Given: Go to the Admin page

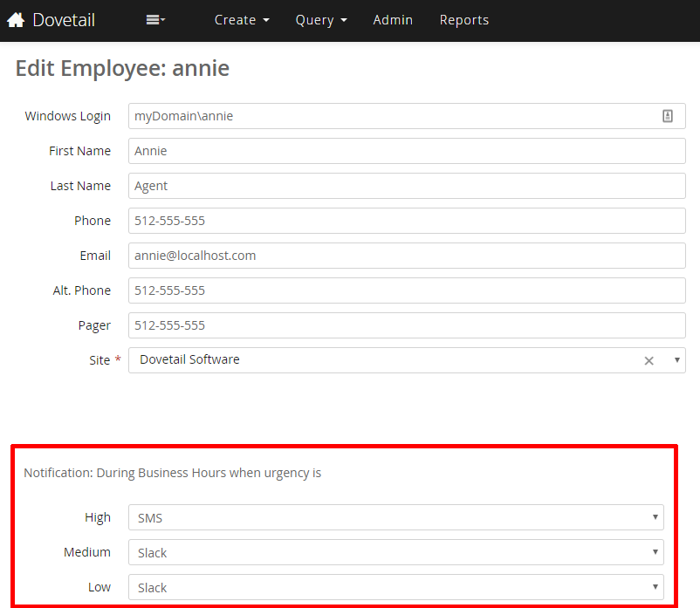Looking at the screenshot, I should click(x=393, y=20).
